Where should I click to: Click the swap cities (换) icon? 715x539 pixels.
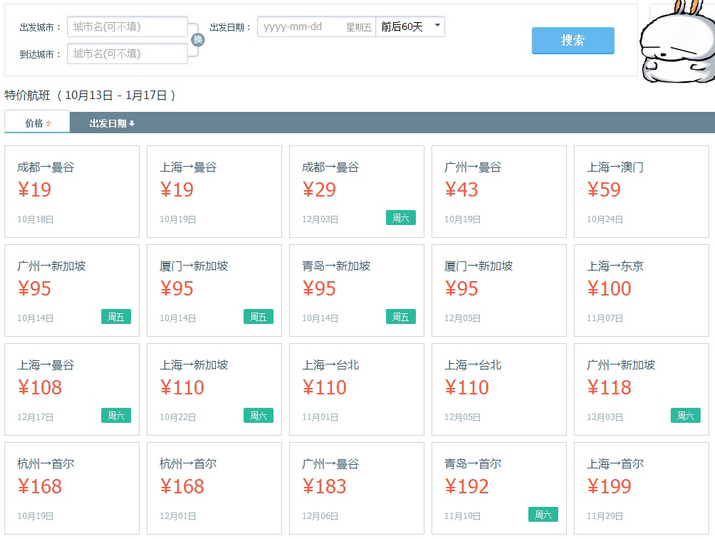(x=198, y=40)
